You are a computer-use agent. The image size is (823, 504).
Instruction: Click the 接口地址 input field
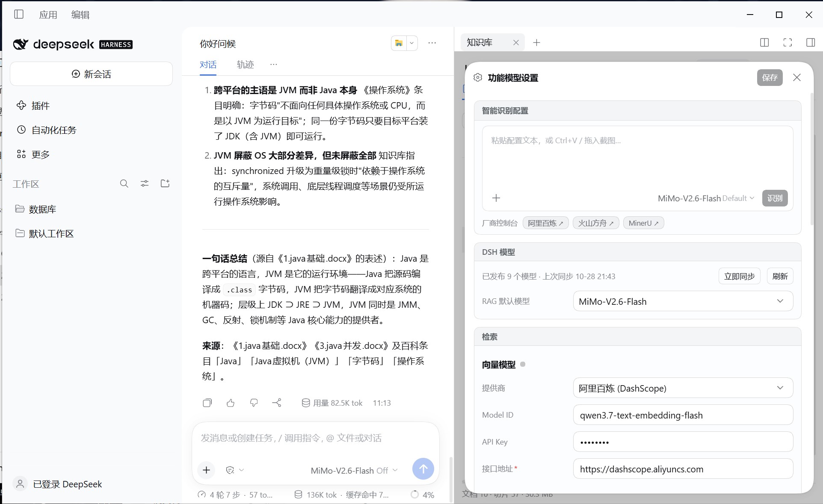coord(683,469)
